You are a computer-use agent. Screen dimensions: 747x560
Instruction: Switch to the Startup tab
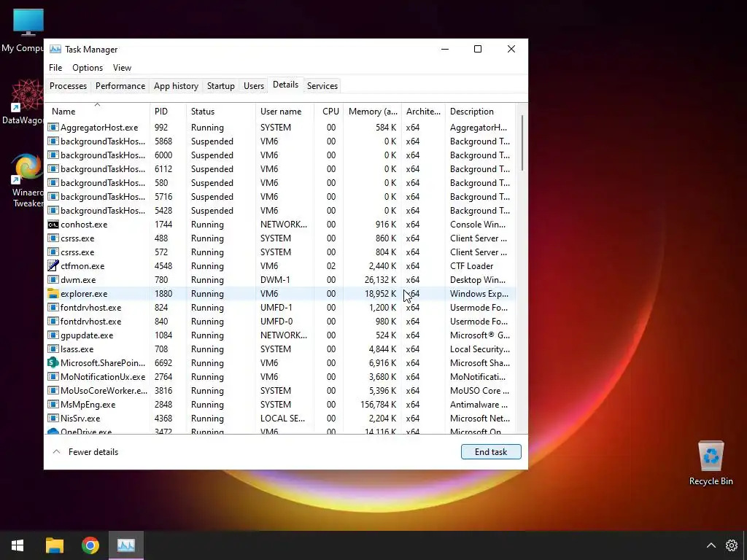220,86
